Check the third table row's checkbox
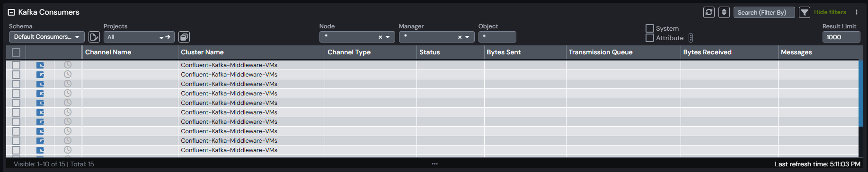Viewport: 868px width, 172px height. [16, 84]
